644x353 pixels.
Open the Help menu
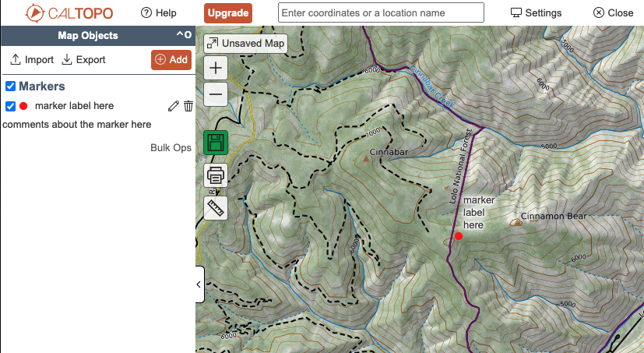[x=158, y=12]
